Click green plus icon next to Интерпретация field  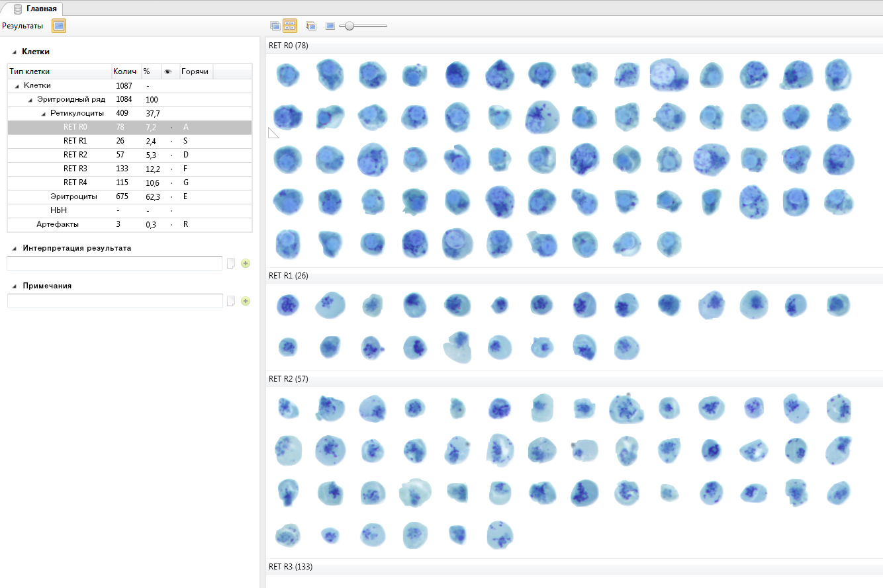coord(246,263)
